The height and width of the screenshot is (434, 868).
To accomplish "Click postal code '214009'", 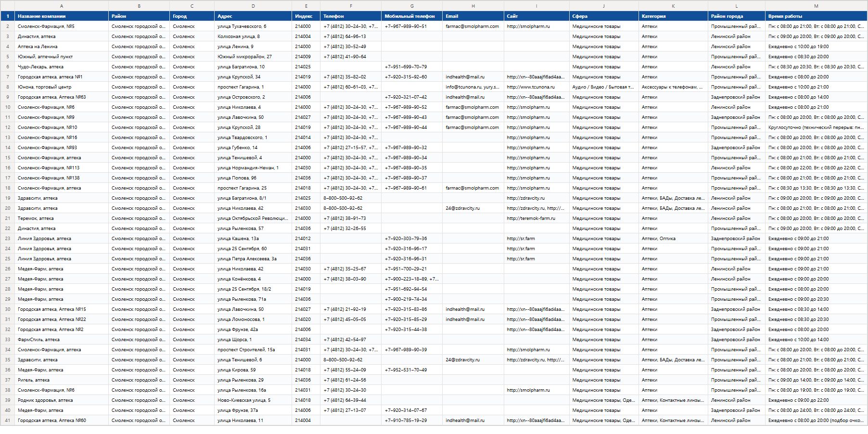I will click(306, 57).
